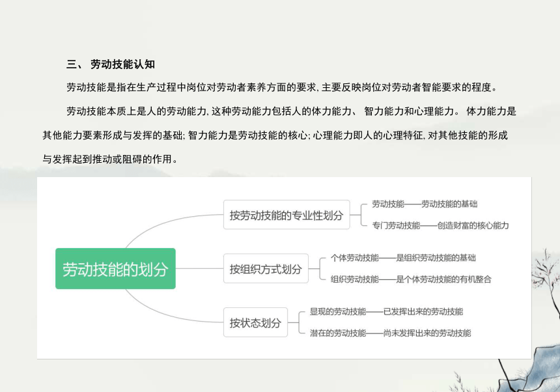The width and height of the screenshot is (560, 392).
Task: Click the text 专门劳动技能——创造财富的核心能力
Action: pyautogui.click(x=440, y=226)
